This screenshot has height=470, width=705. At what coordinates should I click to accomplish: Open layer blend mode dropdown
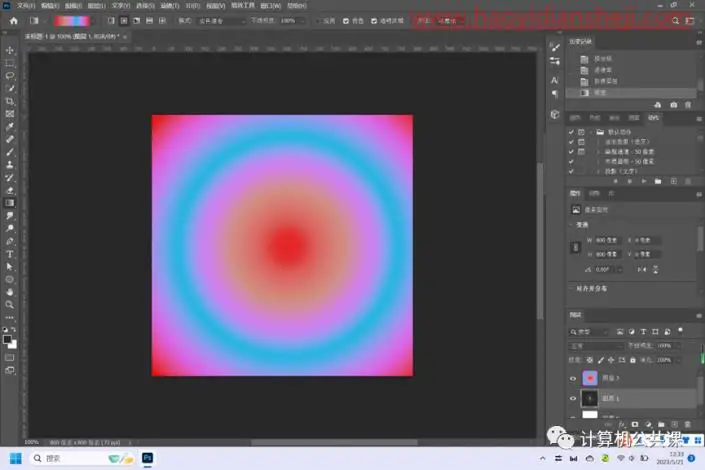click(x=596, y=346)
